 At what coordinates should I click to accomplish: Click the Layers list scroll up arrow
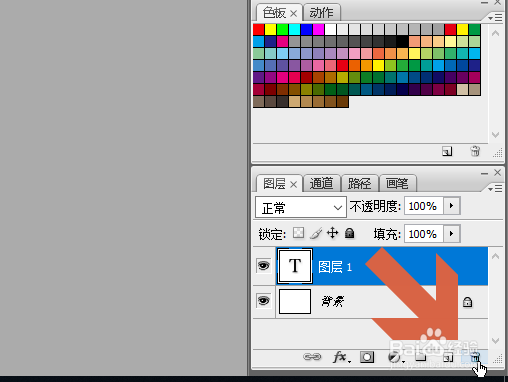(495, 256)
